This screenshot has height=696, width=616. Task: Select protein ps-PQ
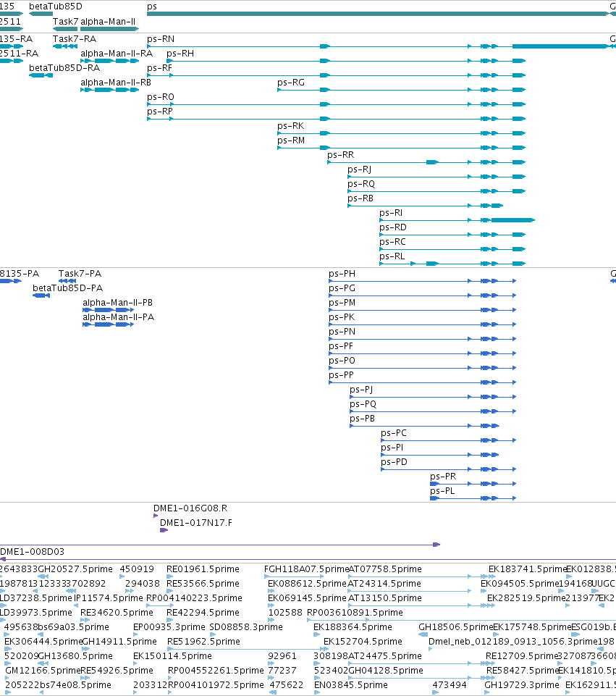434,411
